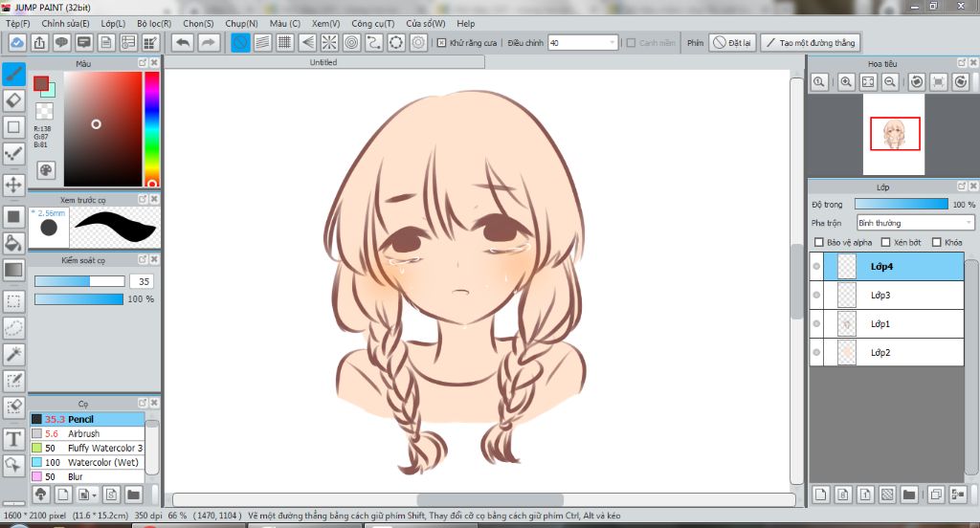Select Fluffy Watercolor 3 brush

[87, 448]
